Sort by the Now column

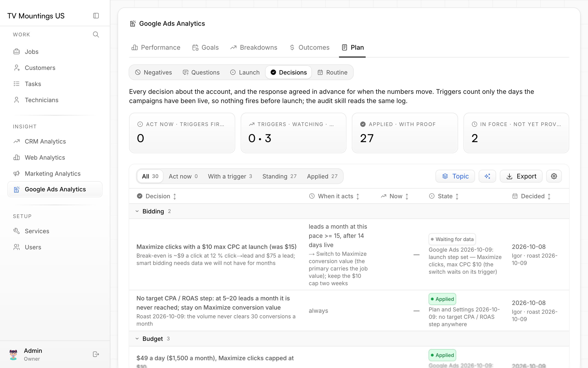coord(395,196)
